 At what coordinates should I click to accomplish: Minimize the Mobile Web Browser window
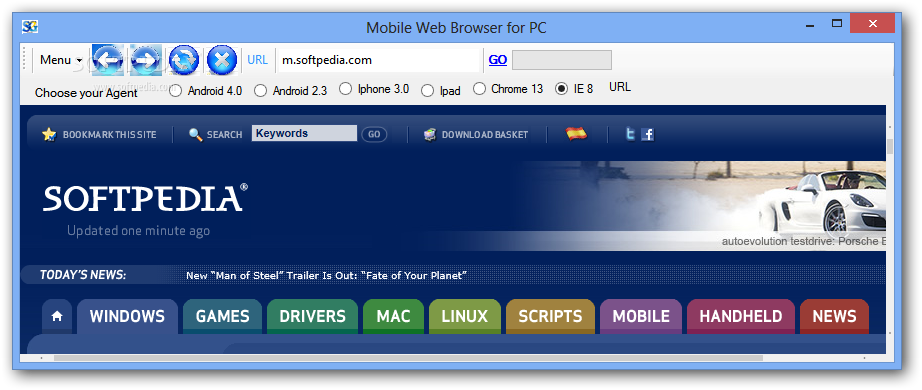click(x=809, y=24)
